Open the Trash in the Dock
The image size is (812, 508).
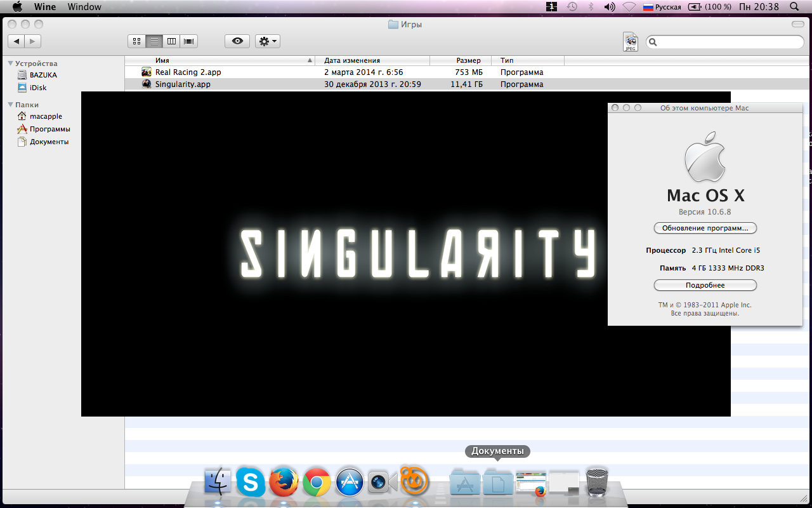597,482
